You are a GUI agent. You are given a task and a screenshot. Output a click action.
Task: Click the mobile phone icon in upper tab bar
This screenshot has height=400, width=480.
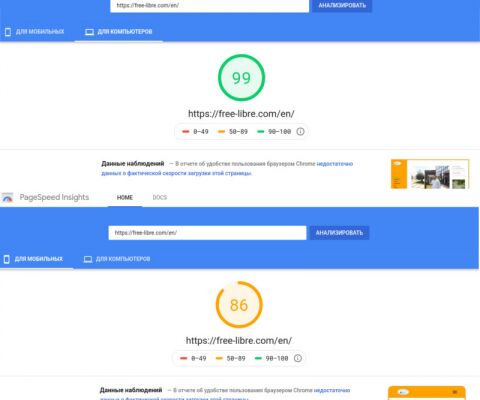[8, 32]
